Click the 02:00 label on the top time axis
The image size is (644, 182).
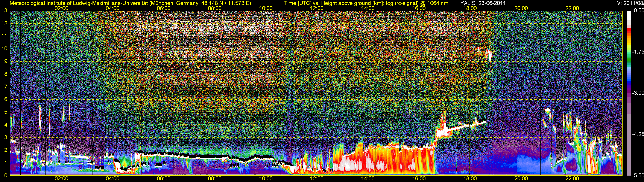(61, 8)
